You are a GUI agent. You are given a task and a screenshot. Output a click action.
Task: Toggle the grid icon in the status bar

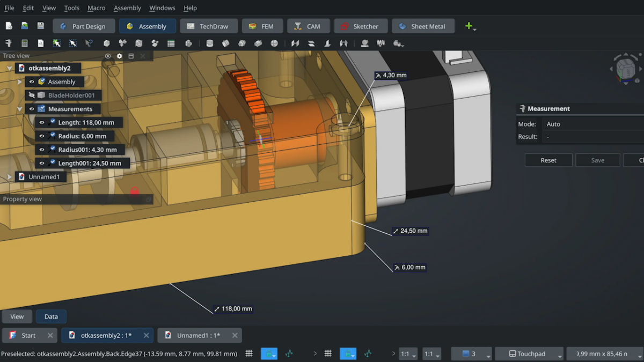[x=249, y=354]
